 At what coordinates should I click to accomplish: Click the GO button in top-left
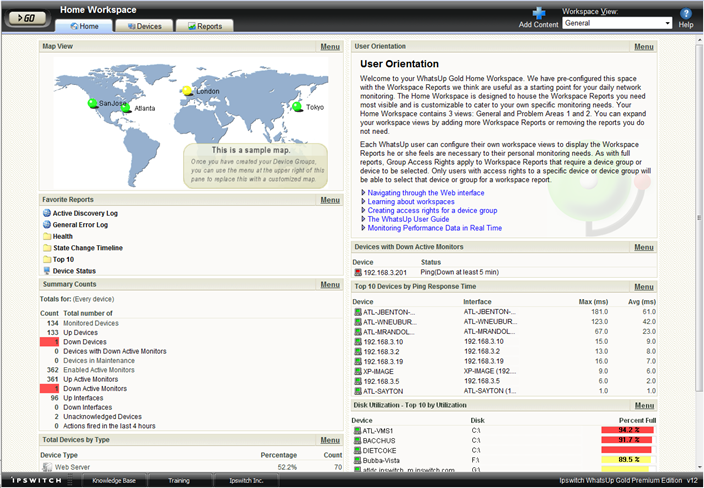coord(27,17)
